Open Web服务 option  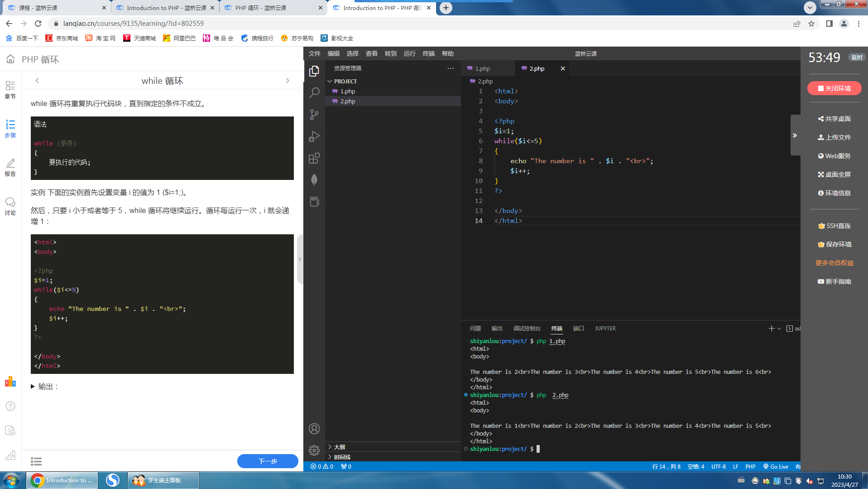(834, 156)
